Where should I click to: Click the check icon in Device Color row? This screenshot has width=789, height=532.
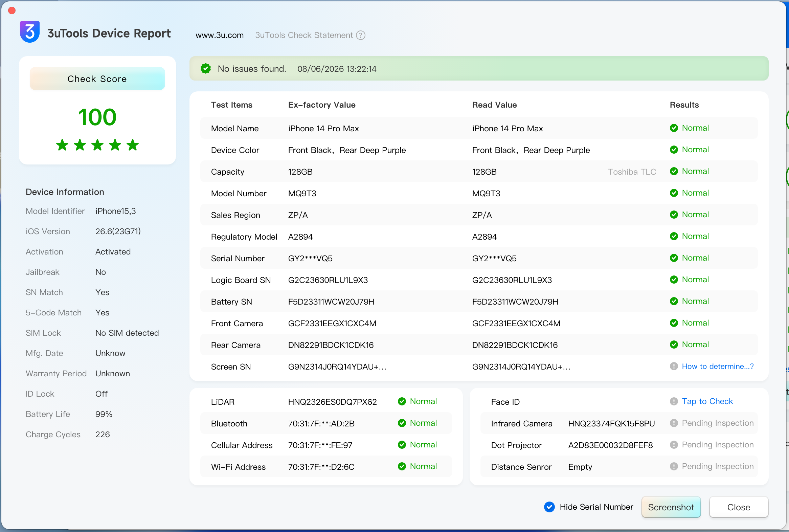(x=674, y=150)
